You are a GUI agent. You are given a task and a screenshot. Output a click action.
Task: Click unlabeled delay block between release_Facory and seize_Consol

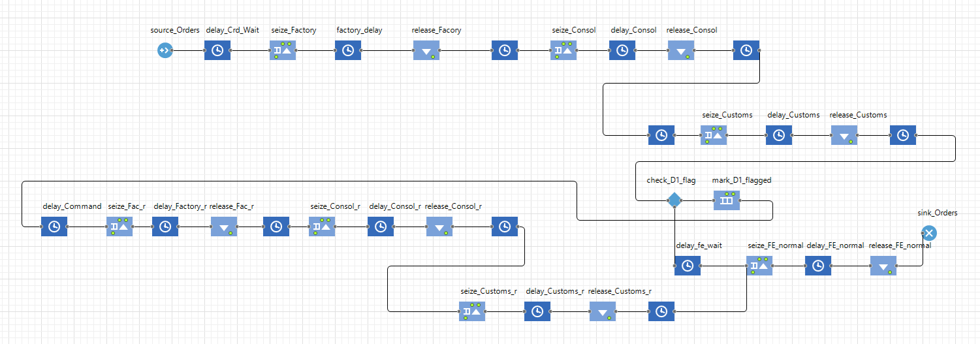tap(505, 50)
